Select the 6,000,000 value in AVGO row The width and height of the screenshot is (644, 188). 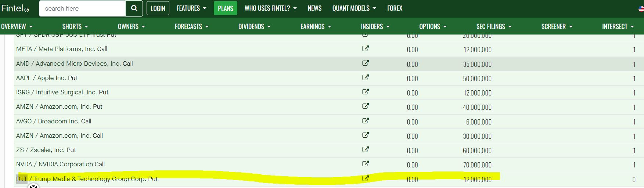click(x=479, y=122)
